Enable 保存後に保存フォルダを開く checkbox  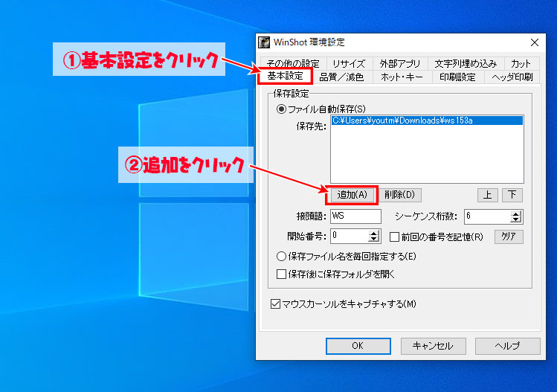coord(281,274)
